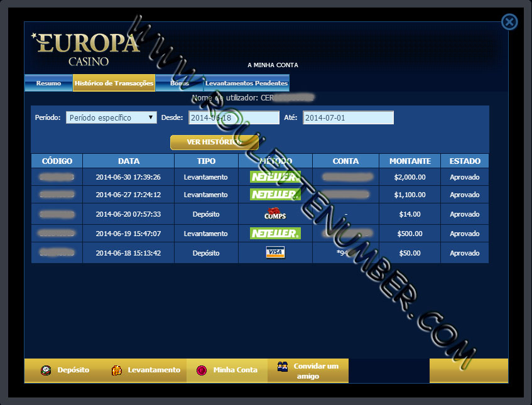Select date 2014-06-30 17:39:26
The height and width of the screenshot is (405, 532).
[x=128, y=177]
